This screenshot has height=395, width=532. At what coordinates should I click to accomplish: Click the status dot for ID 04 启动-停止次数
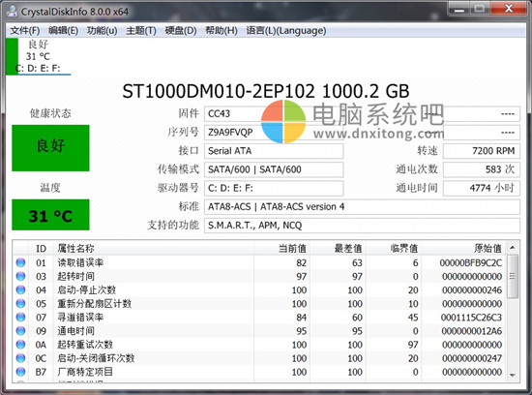point(20,289)
